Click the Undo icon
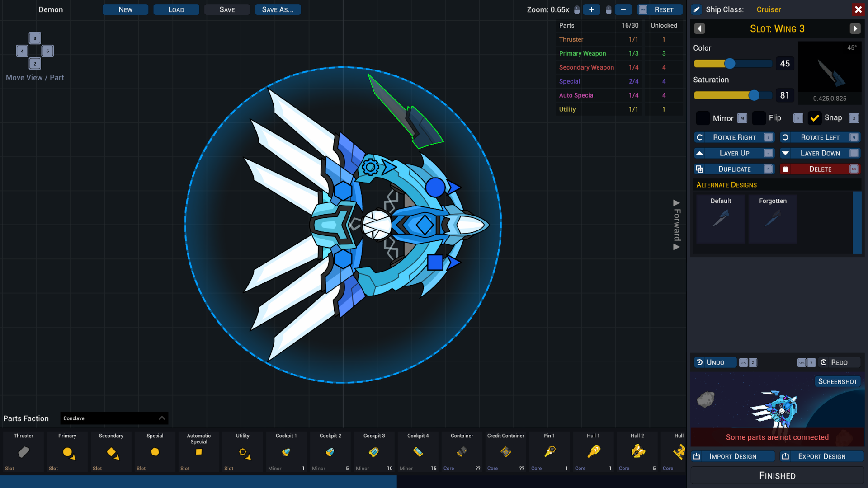The height and width of the screenshot is (488, 868). pos(699,362)
